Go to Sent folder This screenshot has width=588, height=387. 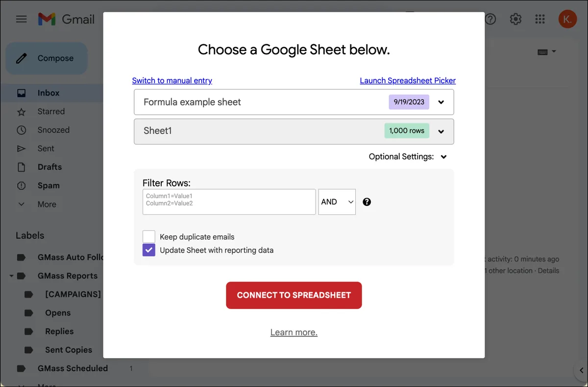(x=46, y=149)
